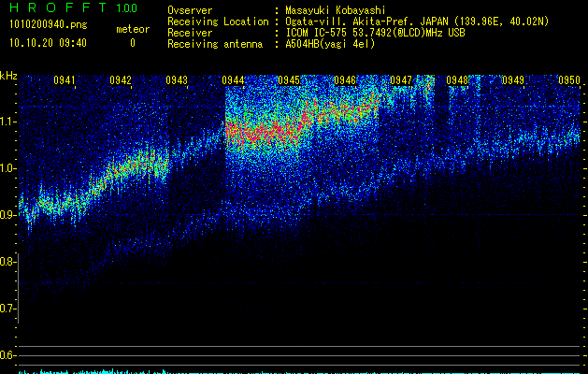Click the version number 1.0.0
The height and width of the screenshot is (374, 588).
pos(126,8)
